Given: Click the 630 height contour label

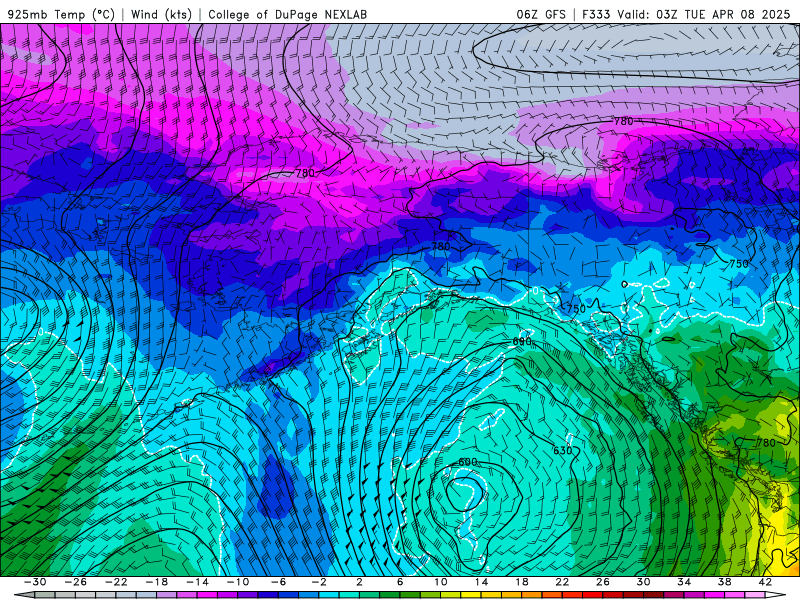Looking at the screenshot, I should pyautogui.click(x=562, y=451).
